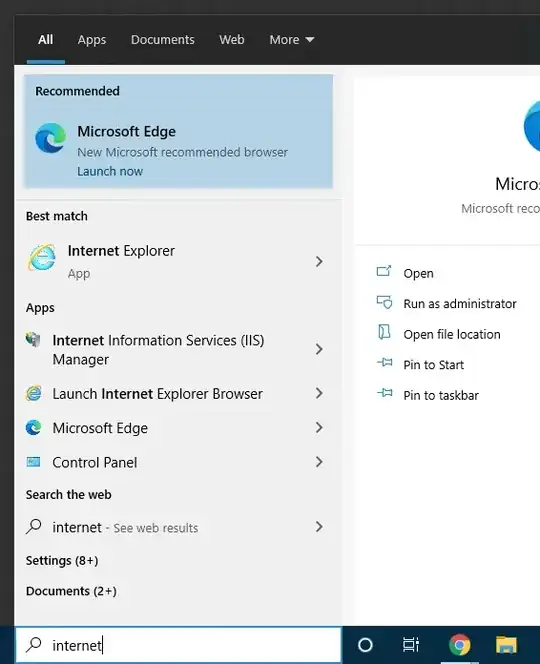
Task: Click the search box containing internet
Action: click(178, 645)
